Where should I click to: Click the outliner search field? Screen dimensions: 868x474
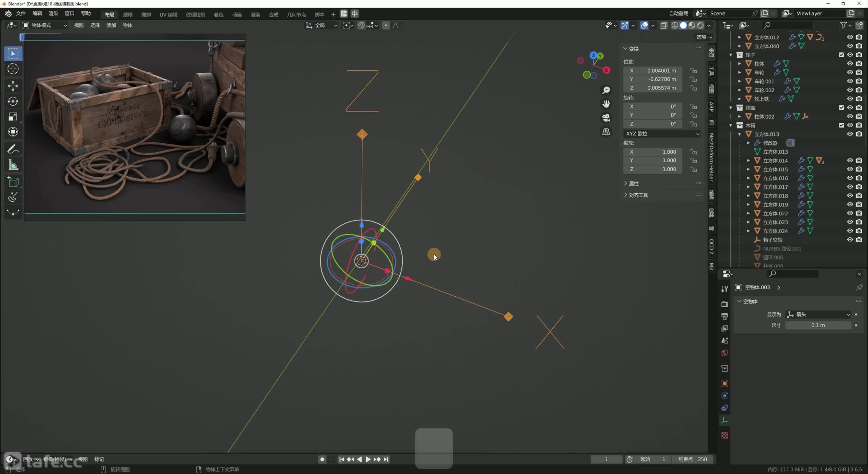pyautogui.click(x=787, y=25)
